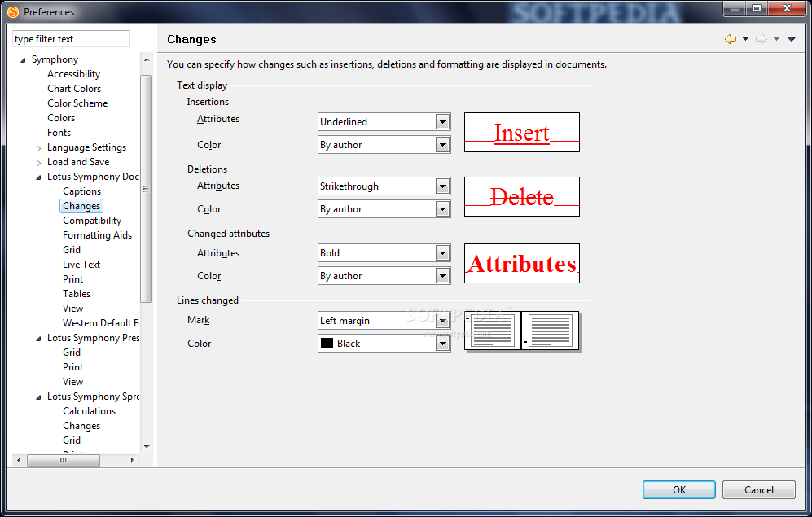Close the Preferences window
Viewport: 812px width, 517px height.
click(787, 8)
